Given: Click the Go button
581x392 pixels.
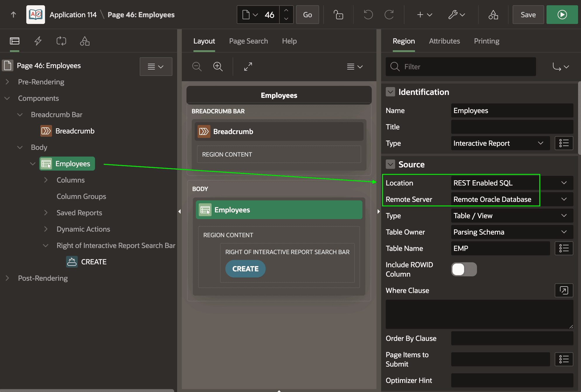Looking at the screenshot, I should [x=307, y=15].
